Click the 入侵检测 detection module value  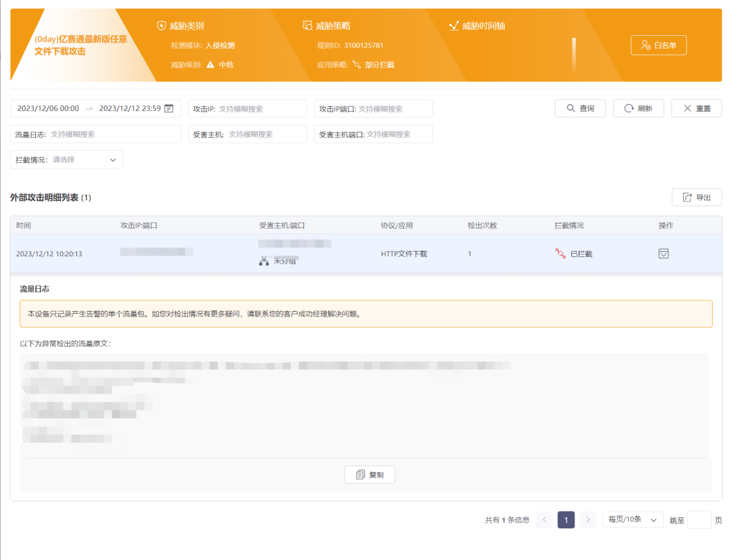click(x=220, y=45)
